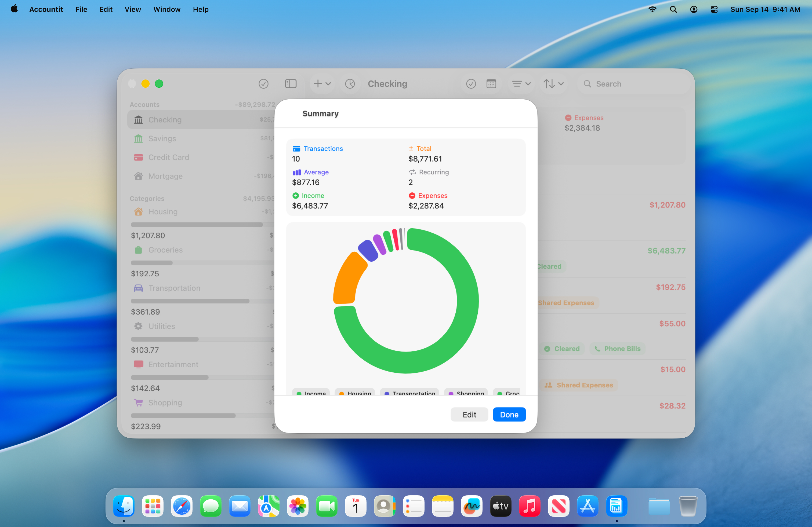Open the sort order arrows dropdown

point(553,83)
